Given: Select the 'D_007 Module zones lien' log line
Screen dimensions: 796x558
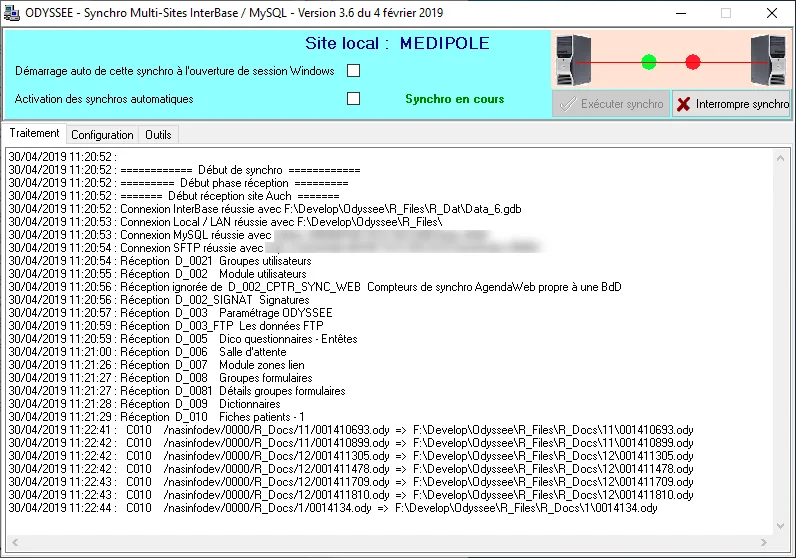Looking at the screenshot, I should pyautogui.click(x=156, y=365).
